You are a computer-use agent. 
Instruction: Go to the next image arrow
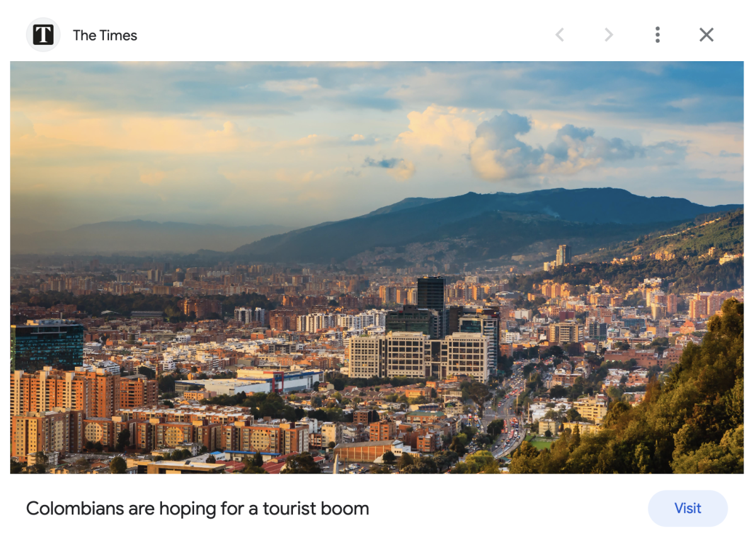pyautogui.click(x=609, y=35)
